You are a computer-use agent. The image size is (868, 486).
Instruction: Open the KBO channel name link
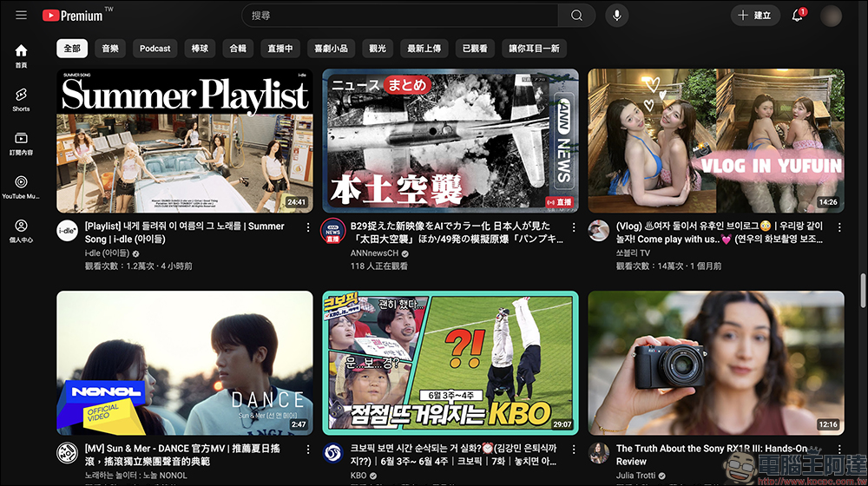click(358, 476)
